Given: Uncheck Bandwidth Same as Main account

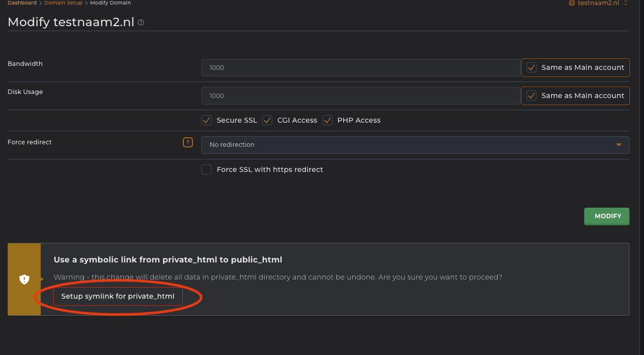Looking at the screenshot, I should [x=531, y=67].
